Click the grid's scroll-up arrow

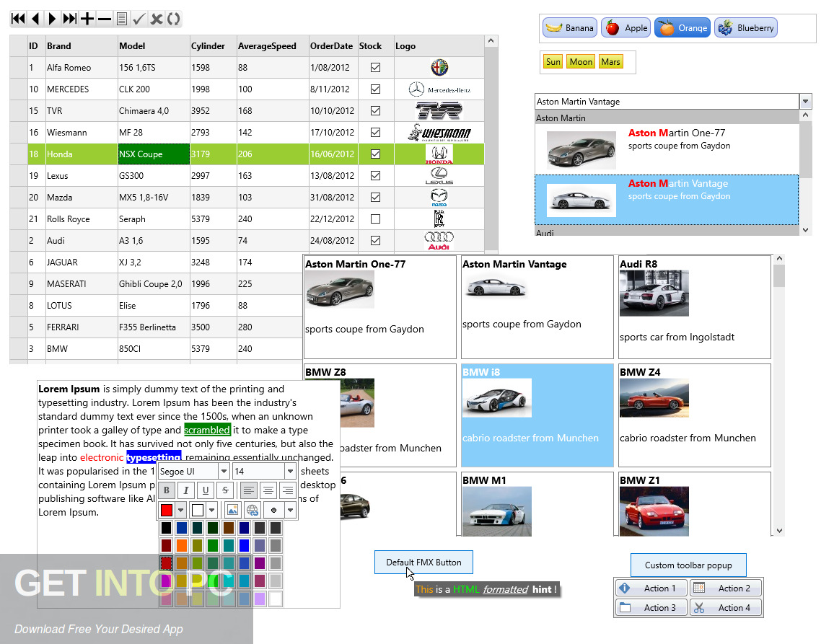coord(491,41)
